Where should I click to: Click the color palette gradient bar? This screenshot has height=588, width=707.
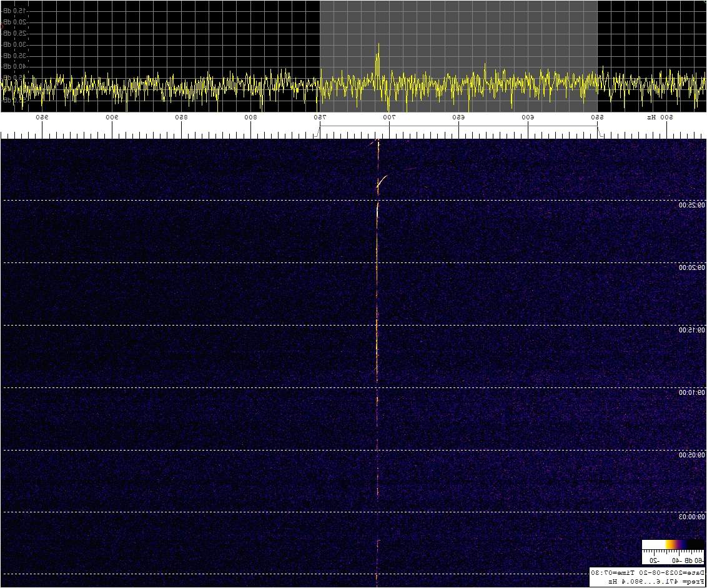point(673,545)
